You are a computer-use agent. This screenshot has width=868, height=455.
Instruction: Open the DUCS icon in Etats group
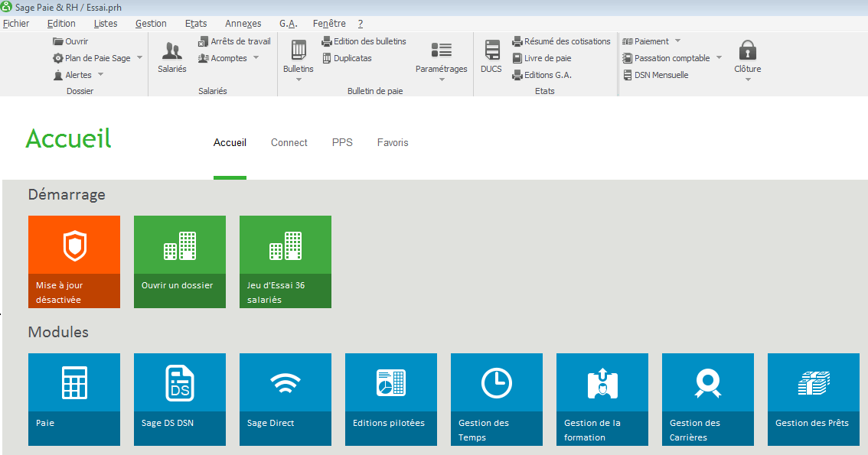[491, 52]
